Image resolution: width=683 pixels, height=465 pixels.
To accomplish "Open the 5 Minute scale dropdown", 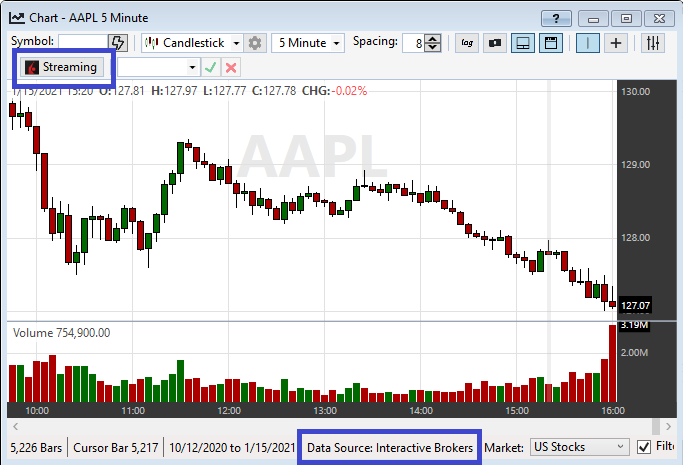I will 308,43.
